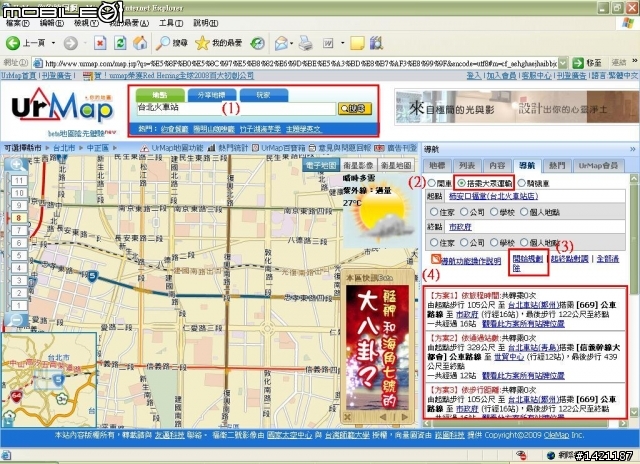Screen dimensions: 640x464
Task: Zoom in the map with plus magnifier
Action: pos(16,165)
